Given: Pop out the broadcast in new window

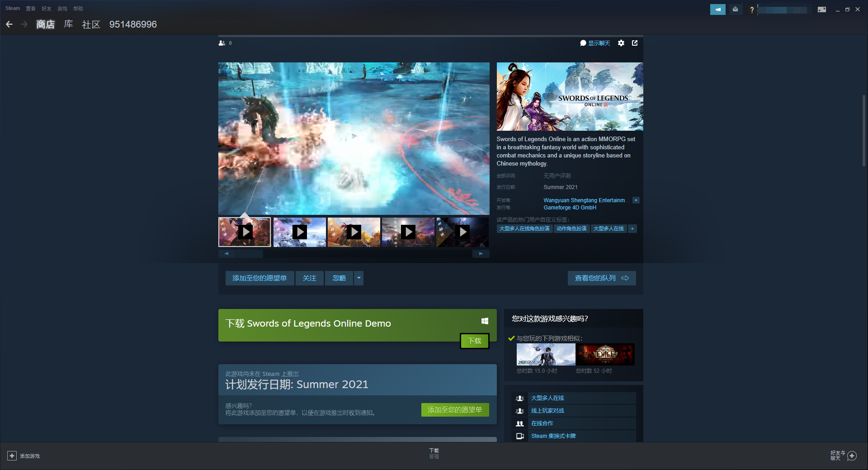Looking at the screenshot, I should (635, 43).
